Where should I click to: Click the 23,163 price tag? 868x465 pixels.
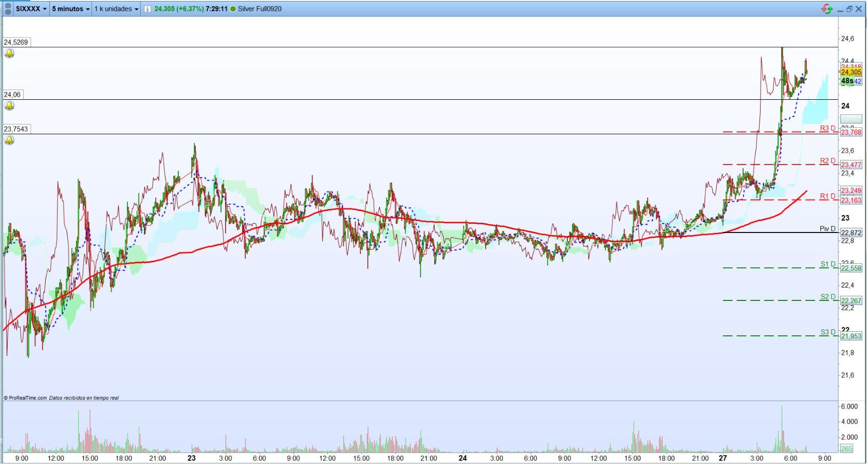coord(851,200)
